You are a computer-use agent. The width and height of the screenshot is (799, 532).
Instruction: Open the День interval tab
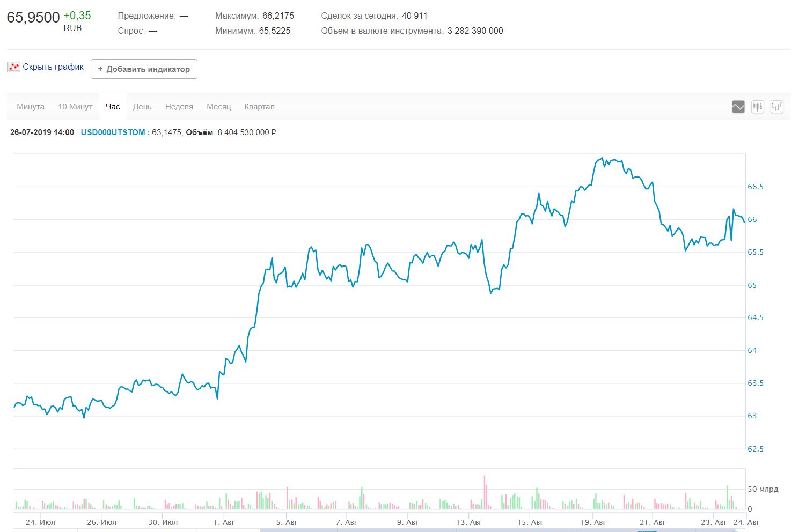click(142, 107)
